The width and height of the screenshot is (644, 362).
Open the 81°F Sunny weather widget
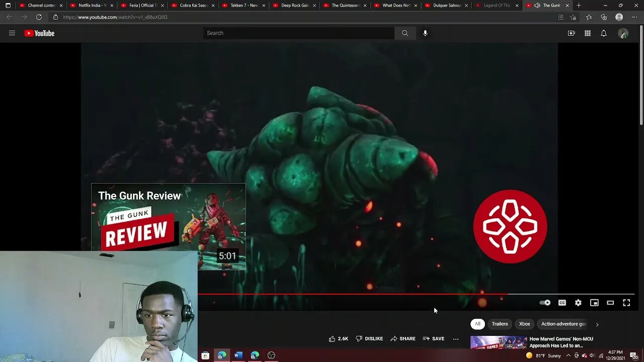tap(544, 355)
